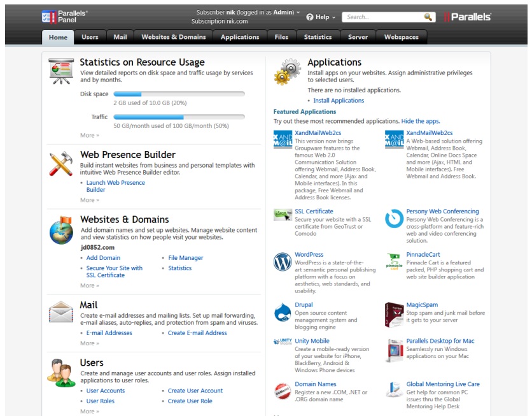Open the Statistics tab
Screen dimensions: 532x416
click(x=318, y=37)
